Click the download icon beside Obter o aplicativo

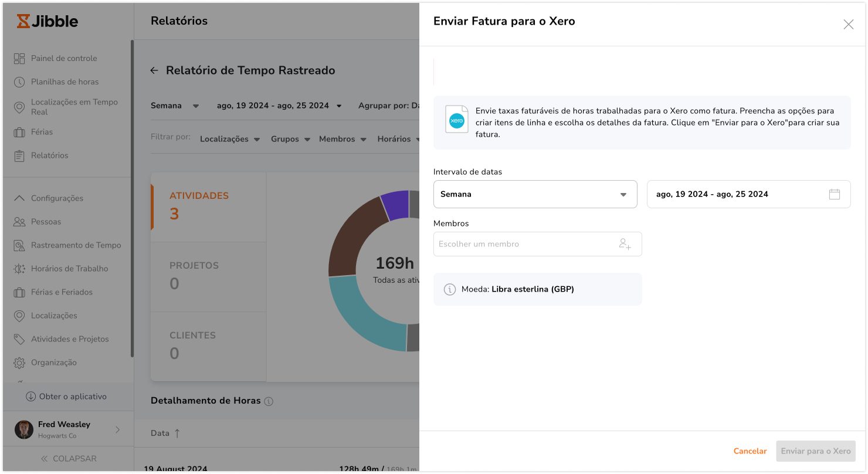coord(31,397)
